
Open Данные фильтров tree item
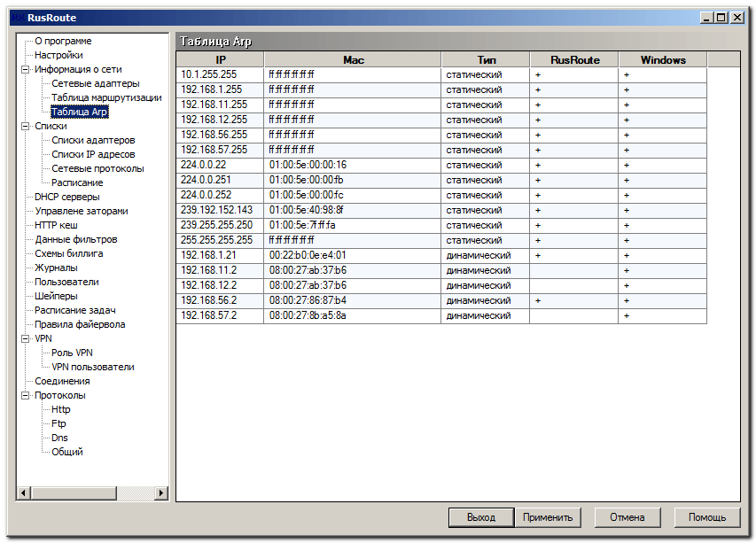pos(75,239)
